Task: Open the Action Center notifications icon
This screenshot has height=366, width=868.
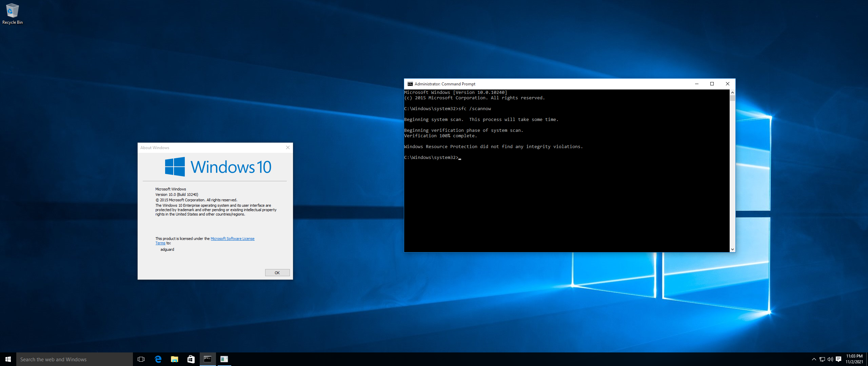Action: click(x=839, y=359)
